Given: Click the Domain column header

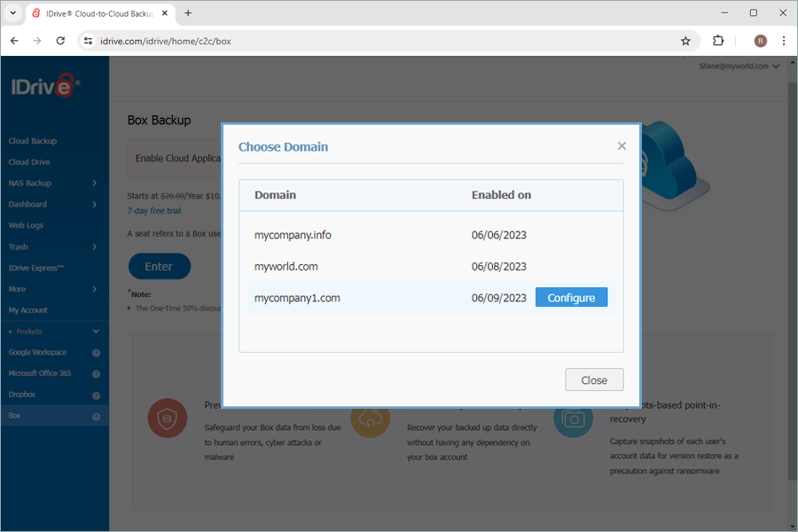Looking at the screenshot, I should click(276, 195).
